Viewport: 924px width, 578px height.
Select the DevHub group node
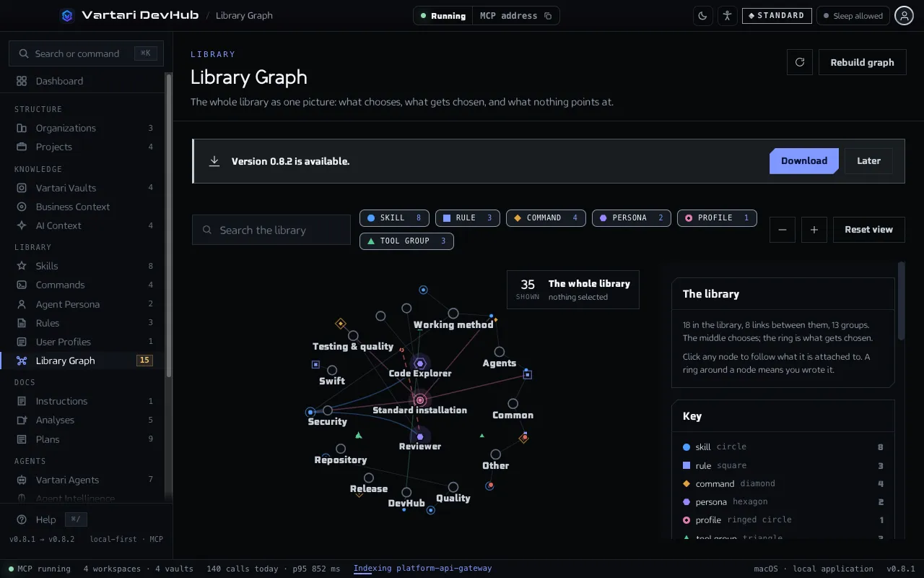point(406,493)
